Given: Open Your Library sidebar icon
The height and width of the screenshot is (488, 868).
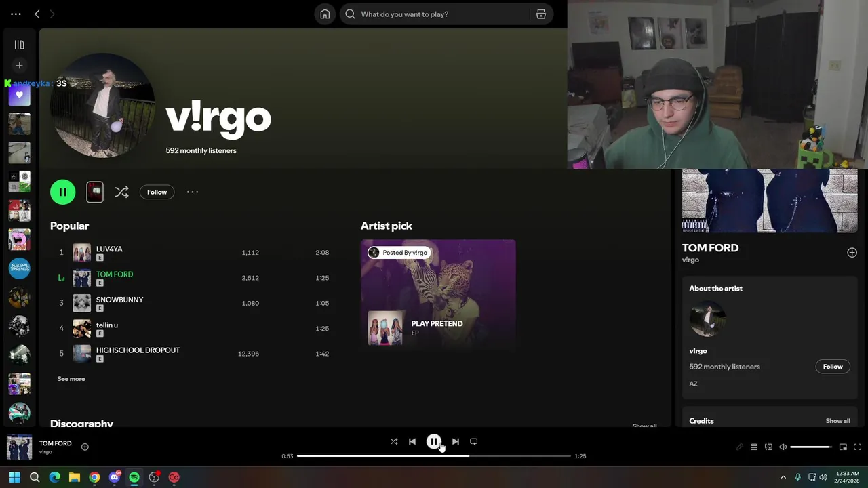Looking at the screenshot, I should (x=19, y=45).
